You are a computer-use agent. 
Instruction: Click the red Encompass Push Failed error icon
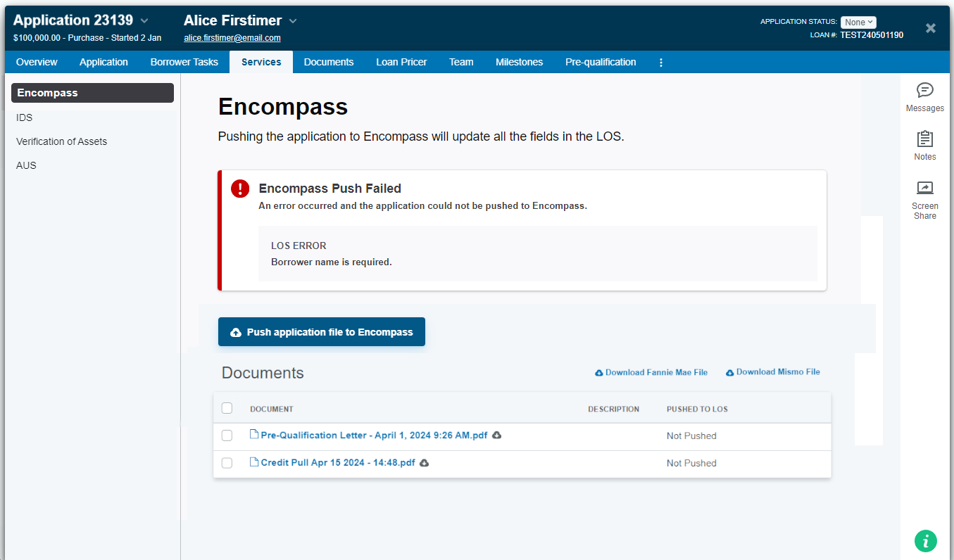[x=240, y=189]
